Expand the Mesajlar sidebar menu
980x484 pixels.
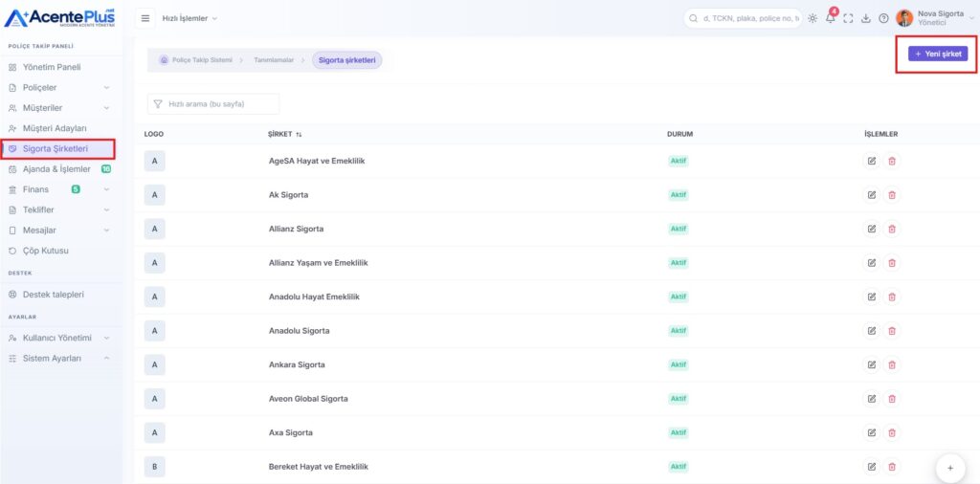coord(60,231)
